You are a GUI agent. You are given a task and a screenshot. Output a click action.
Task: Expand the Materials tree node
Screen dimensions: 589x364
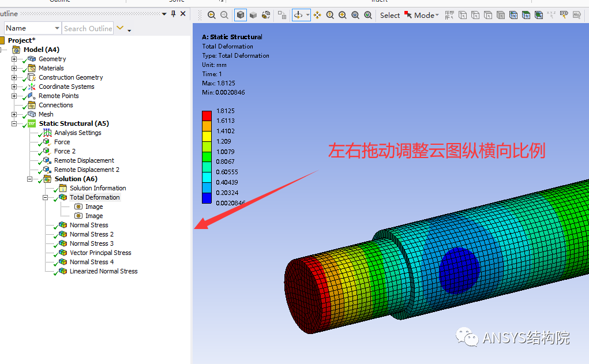pos(14,69)
